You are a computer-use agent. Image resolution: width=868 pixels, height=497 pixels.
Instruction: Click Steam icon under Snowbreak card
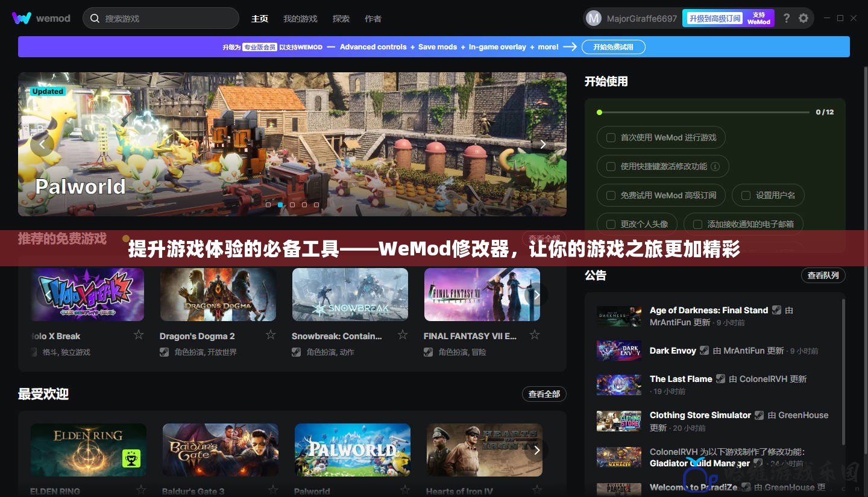[x=297, y=352]
